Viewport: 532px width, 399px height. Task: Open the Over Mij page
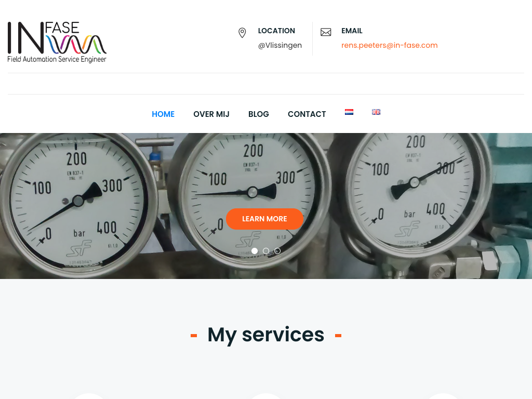[211, 114]
